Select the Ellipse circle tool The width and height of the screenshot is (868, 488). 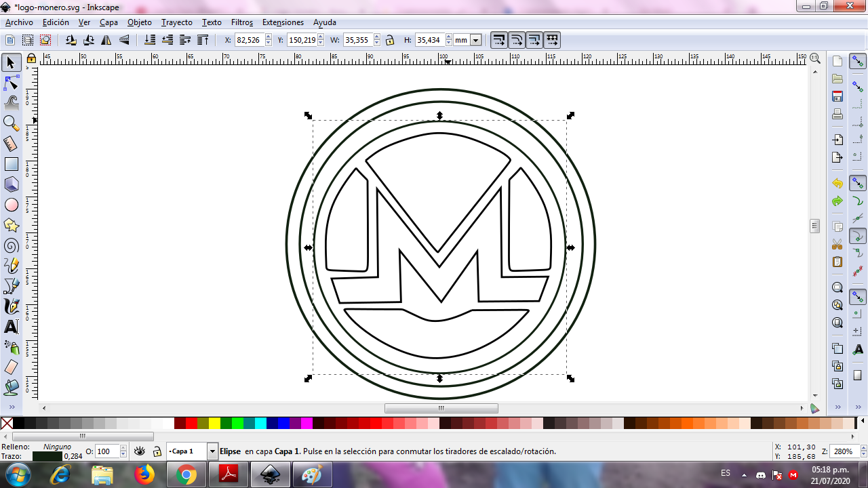click(x=11, y=205)
